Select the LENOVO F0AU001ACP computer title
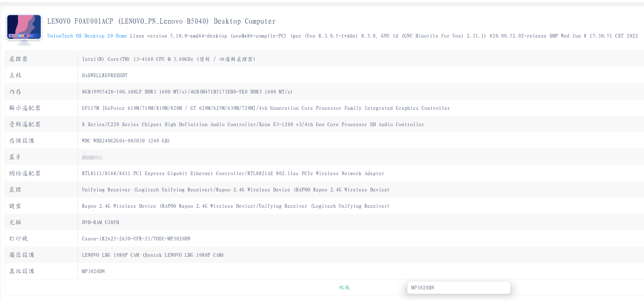Screen dimensions: 644x300 pyautogui.click(x=161, y=21)
